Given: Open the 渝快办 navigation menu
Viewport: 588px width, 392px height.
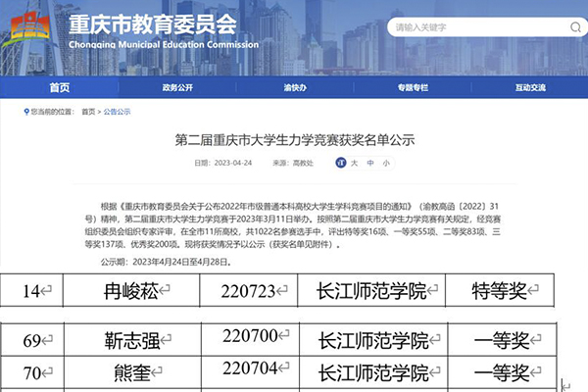Looking at the screenshot, I should coord(293,87).
